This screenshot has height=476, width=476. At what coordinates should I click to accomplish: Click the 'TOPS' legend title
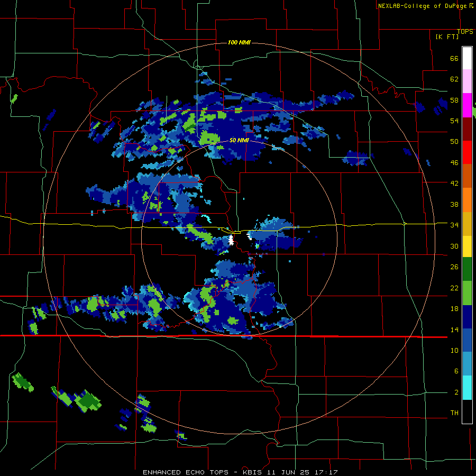pyautogui.click(x=465, y=32)
